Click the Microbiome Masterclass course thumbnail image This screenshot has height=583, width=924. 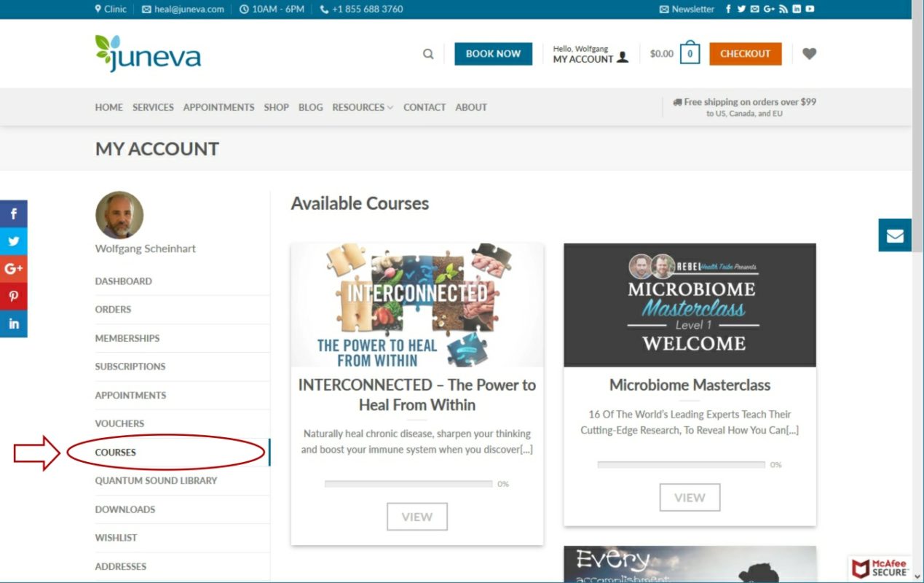point(690,305)
